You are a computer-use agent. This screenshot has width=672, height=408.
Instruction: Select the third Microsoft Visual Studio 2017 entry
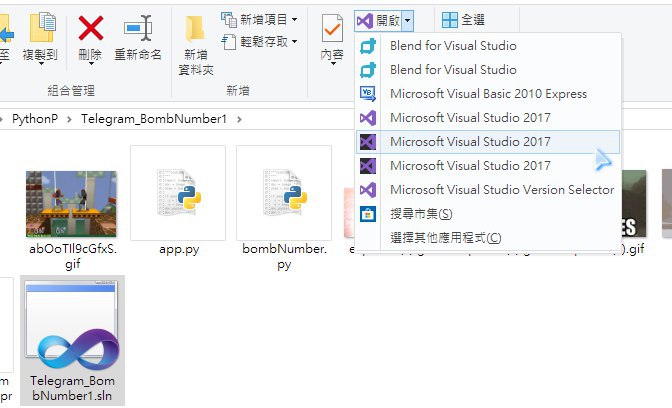pyautogui.click(x=488, y=165)
